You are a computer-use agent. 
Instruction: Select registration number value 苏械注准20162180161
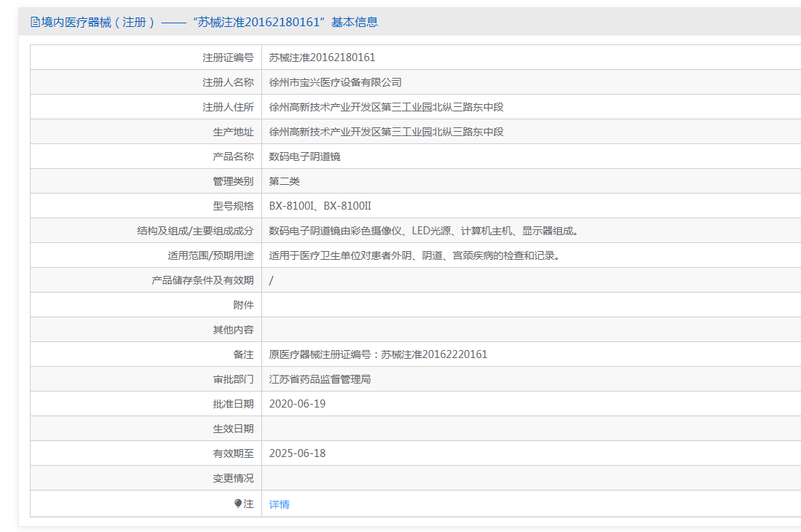(x=323, y=57)
